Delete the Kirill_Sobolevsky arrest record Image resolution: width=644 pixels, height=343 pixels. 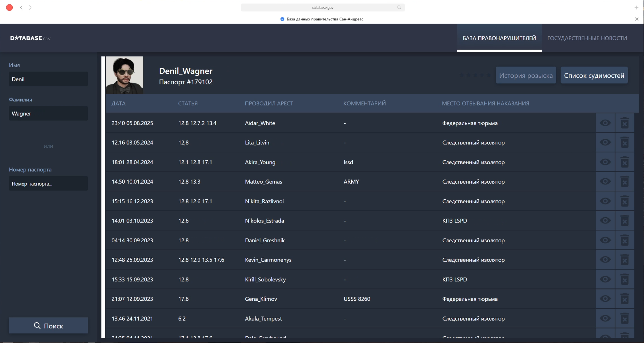pos(624,279)
